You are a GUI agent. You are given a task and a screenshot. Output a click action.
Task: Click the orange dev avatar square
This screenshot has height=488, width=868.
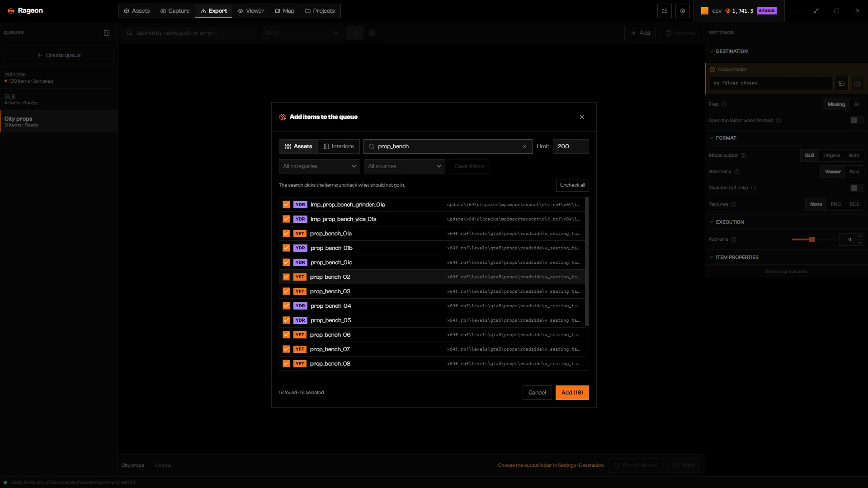pos(705,11)
